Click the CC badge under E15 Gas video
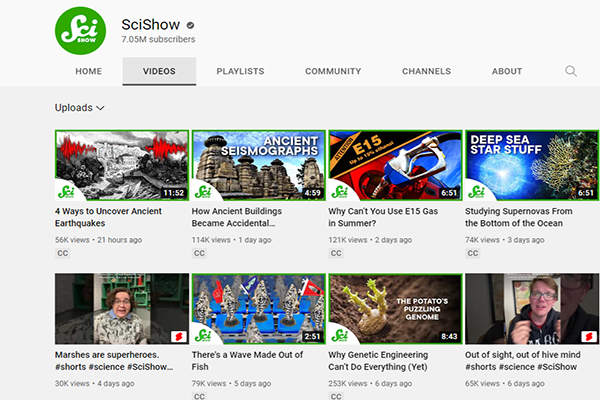This screenshot has width=600, height=400. click(335, 254)
